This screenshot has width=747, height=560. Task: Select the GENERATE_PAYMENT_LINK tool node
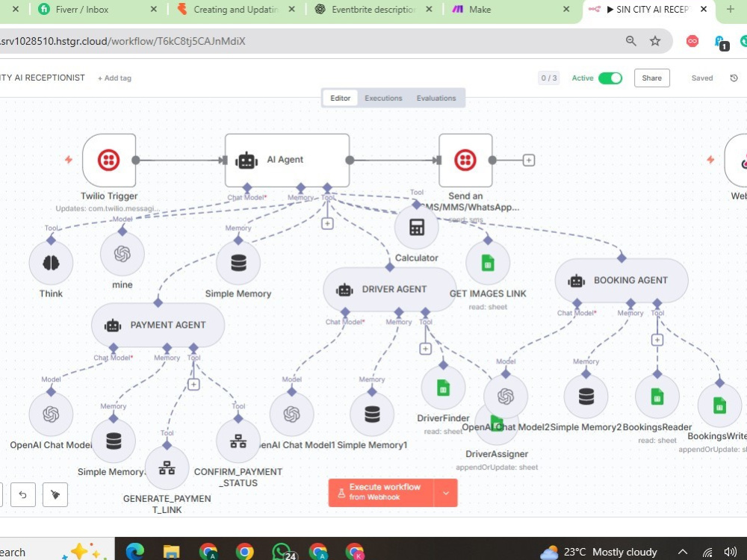(x=167, y=467)
